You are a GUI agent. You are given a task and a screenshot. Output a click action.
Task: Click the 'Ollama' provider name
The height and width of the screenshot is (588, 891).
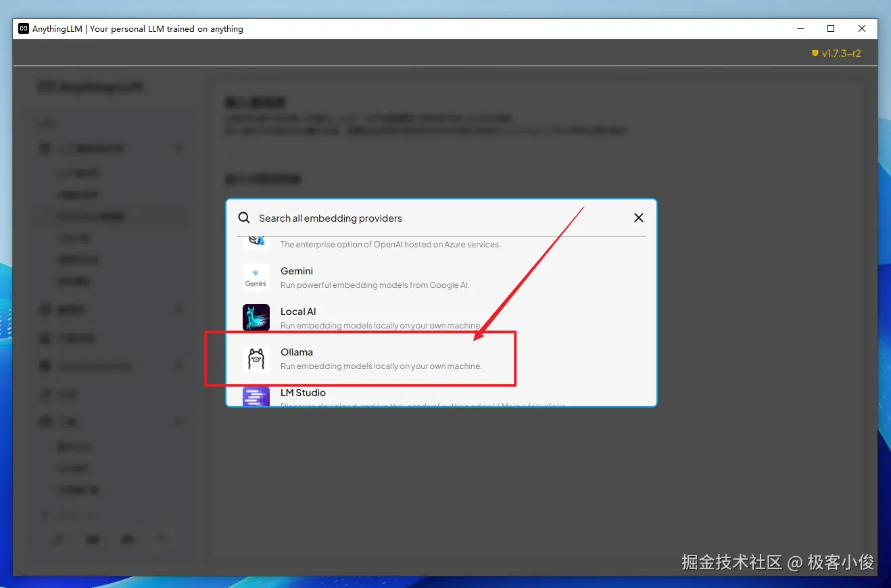(x=297, y=352)
